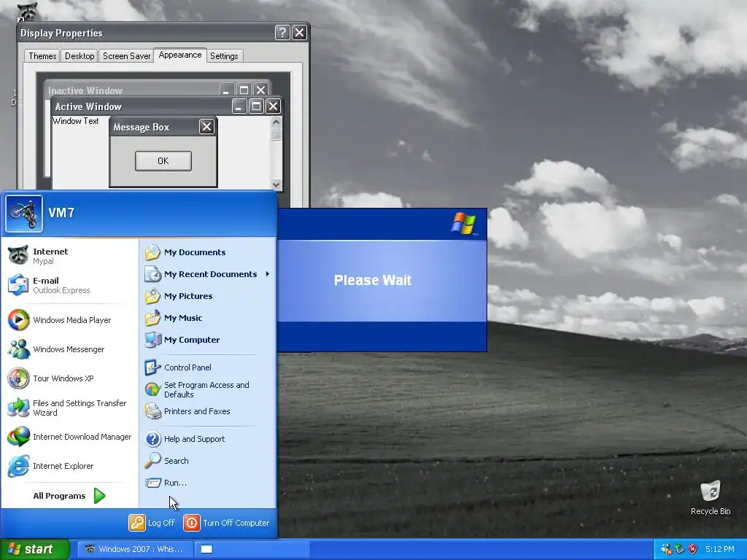Click the unnamed taskbar window button

click(252, 549)
